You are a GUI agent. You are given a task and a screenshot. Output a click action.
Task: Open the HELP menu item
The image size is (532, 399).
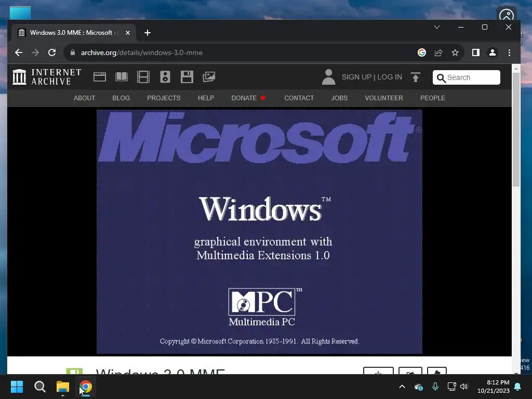click(206, 98)
